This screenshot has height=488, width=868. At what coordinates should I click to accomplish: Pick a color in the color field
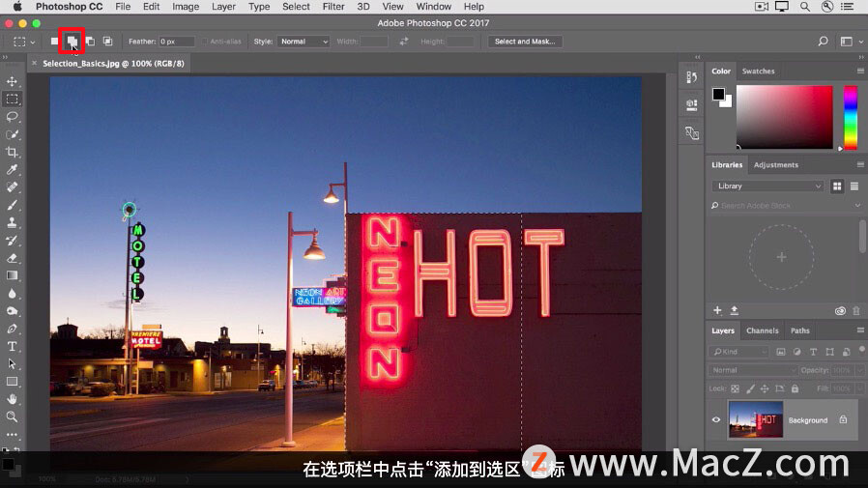click(785, 117)
